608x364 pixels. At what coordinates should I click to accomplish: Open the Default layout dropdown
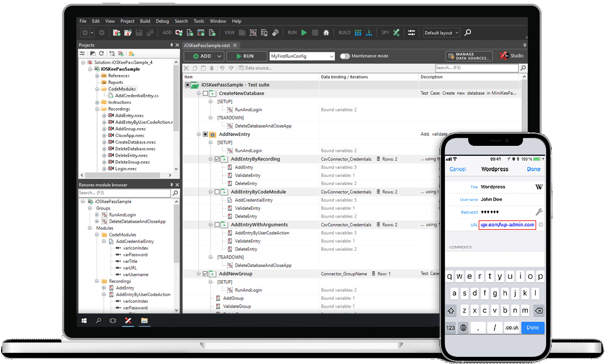[441, 33]
